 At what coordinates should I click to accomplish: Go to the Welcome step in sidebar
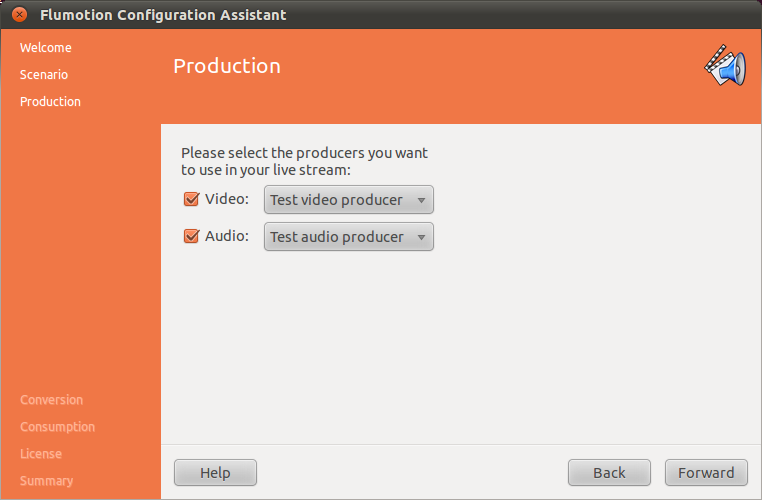(46, 48)
